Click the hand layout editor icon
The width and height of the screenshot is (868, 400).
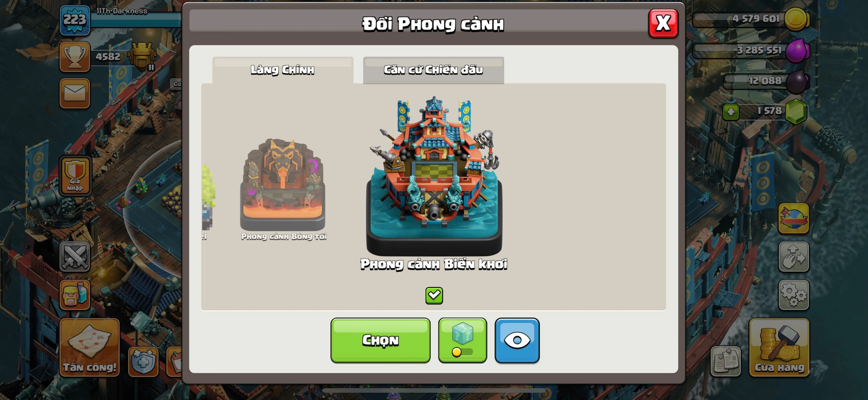click(x=794, y=257)
